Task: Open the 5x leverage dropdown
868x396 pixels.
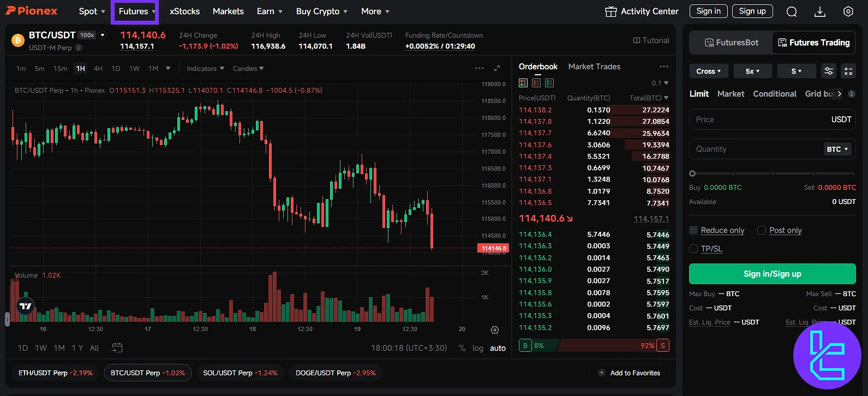Action: [752, 71]
